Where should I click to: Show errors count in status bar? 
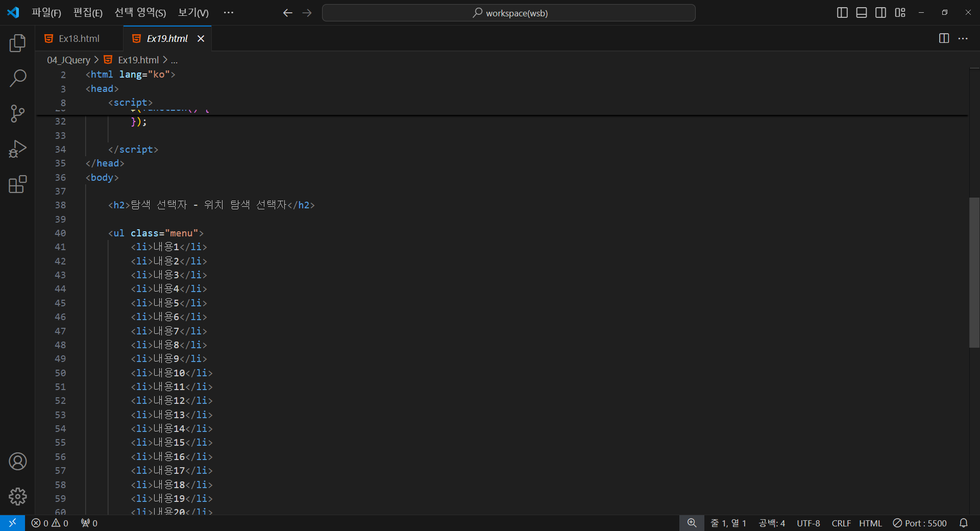(x=40, y=523)
